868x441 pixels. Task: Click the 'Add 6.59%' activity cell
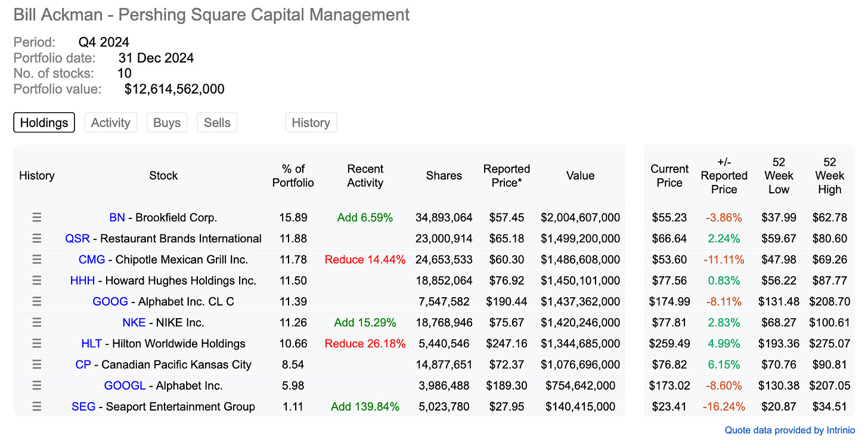365,217
